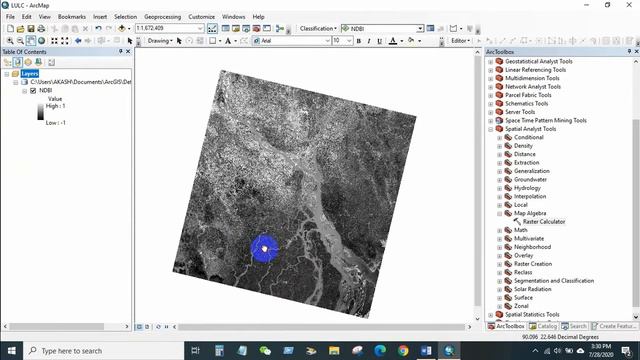Switch to the Search tab
Viewport: 640px width, 360px height.
coord(574,326)
